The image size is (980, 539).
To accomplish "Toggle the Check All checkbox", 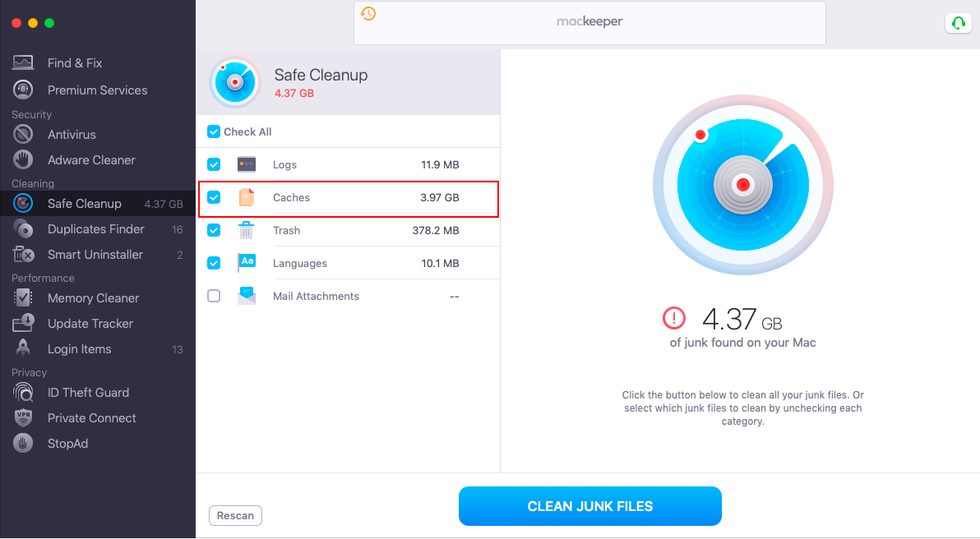I will (214, 131).
